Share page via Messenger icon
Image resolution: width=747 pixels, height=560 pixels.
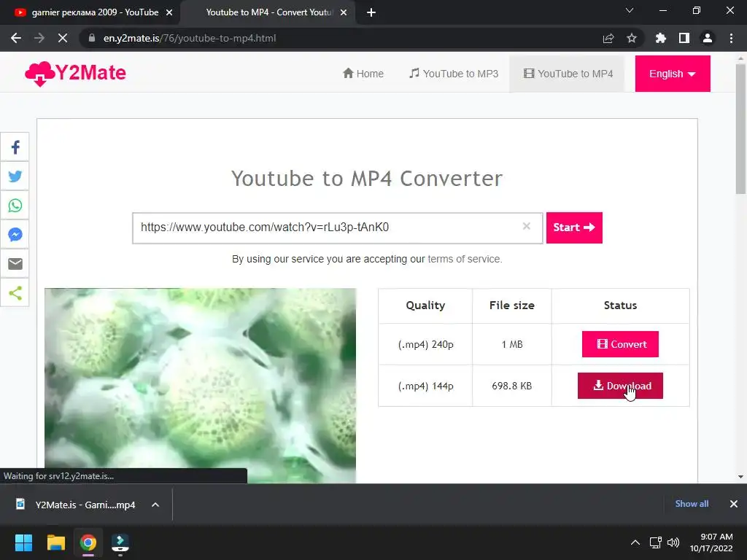[x=15, y=234]
